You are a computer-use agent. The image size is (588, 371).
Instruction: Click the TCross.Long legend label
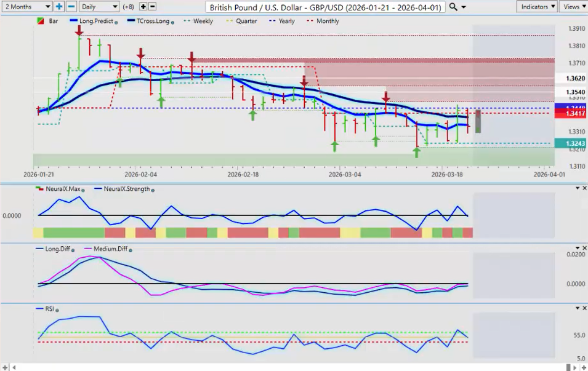tap(149, 21)
